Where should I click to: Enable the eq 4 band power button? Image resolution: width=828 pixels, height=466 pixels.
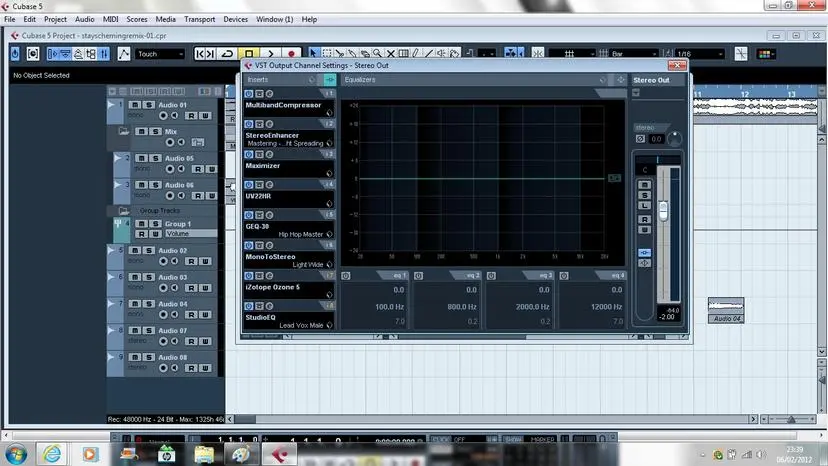click(x=564, y=276)
